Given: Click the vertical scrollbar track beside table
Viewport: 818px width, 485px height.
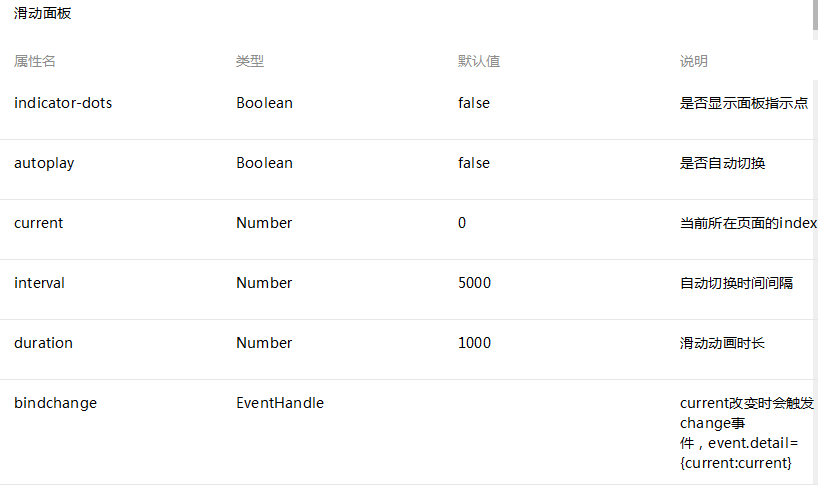Looking at the screenshot, I should (815, 282).
